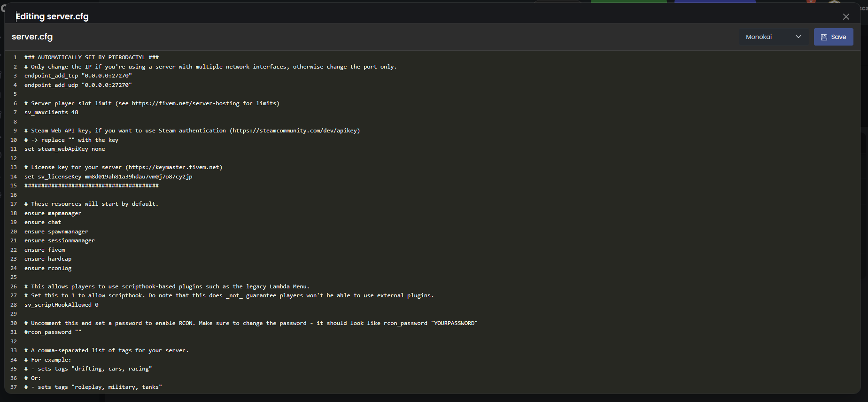Viewport: 868px width, 402px height.
Task: Click the ensure spawnmanager line
Action: [x=56, y=232]
